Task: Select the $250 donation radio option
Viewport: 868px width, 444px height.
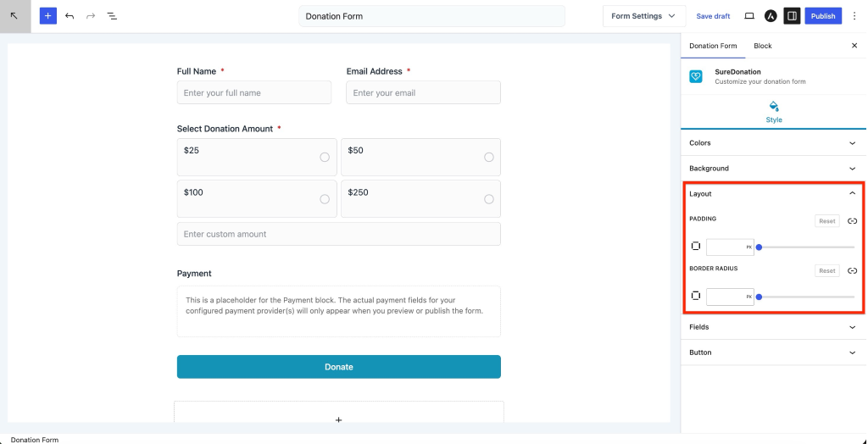Action: [x=489, y=199]
